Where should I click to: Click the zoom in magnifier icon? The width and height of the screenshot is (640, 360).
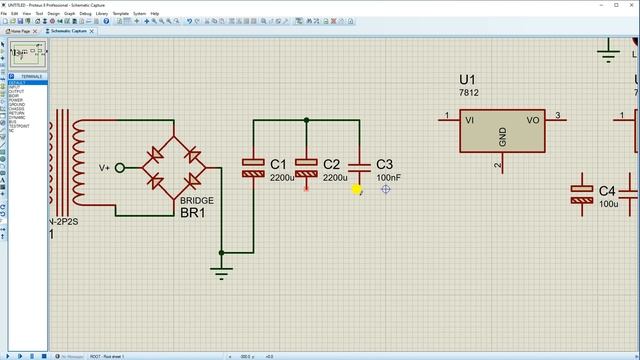pyautogui.click(x=154, y=21)
